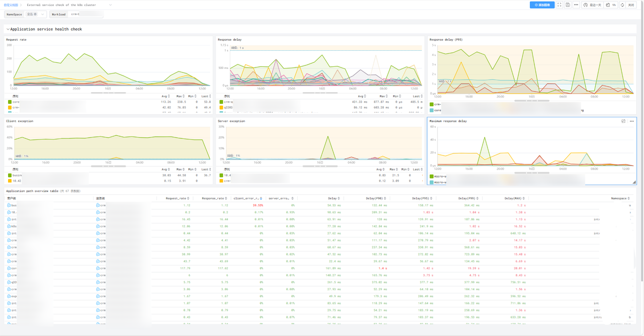
Task: Refresh the dashboard with the refresh icon
Action: (622, 5)
